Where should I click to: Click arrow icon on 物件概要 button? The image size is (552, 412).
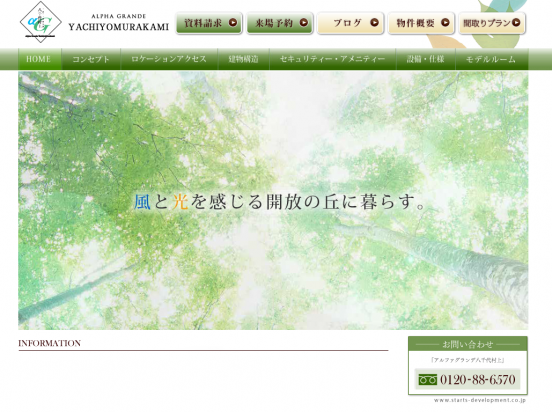445,23
